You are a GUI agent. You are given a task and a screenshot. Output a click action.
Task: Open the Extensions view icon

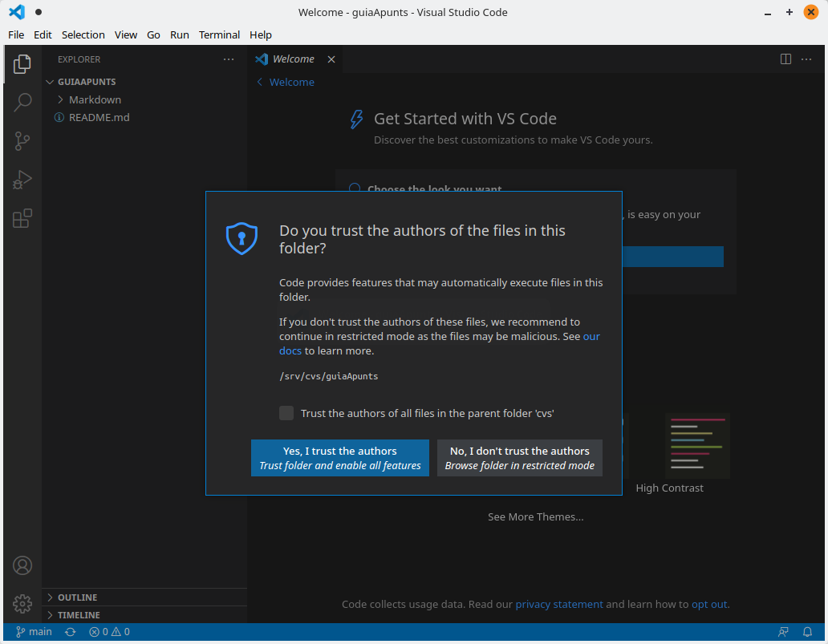pyautogui.click(x=22, y=218)
